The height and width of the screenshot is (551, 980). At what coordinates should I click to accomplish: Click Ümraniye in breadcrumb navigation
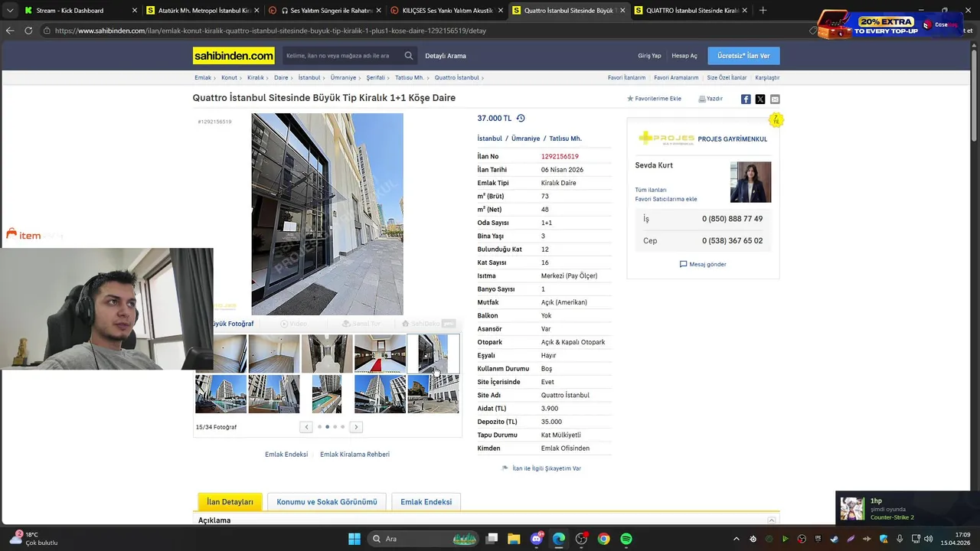click(x=343, y=77)
